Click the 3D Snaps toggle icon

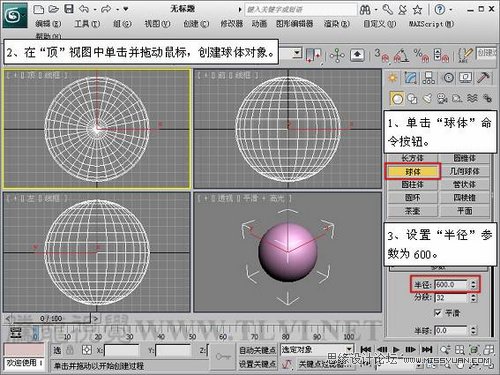tap(382, 55)
